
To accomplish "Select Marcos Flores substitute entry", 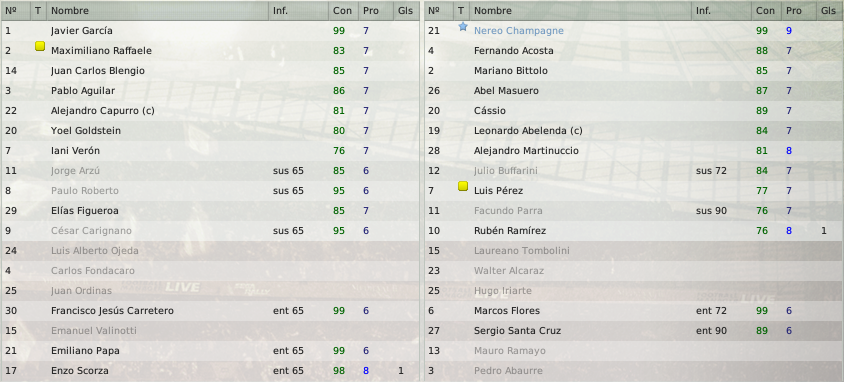I will click(634, 311).
